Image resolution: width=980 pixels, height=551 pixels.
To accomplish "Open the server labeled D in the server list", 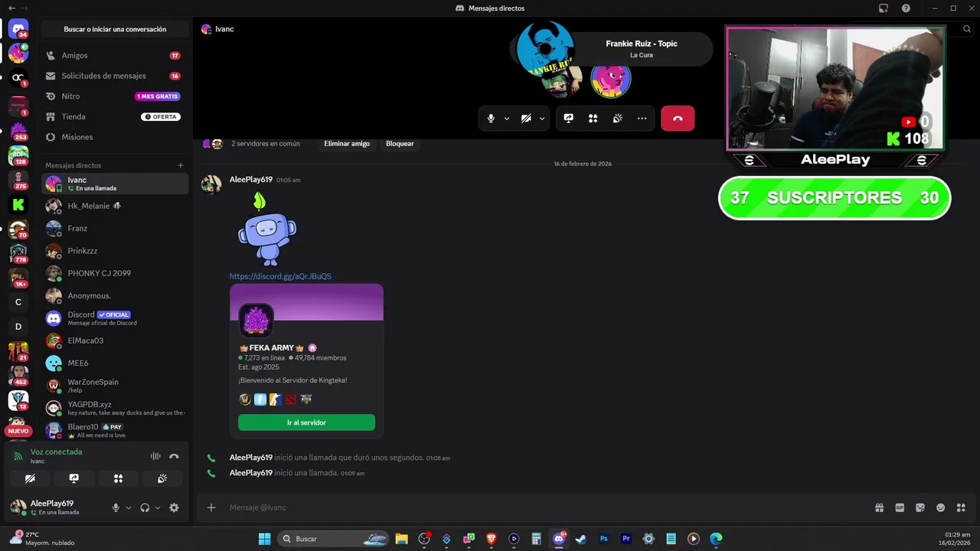I will tap(18, 327).
